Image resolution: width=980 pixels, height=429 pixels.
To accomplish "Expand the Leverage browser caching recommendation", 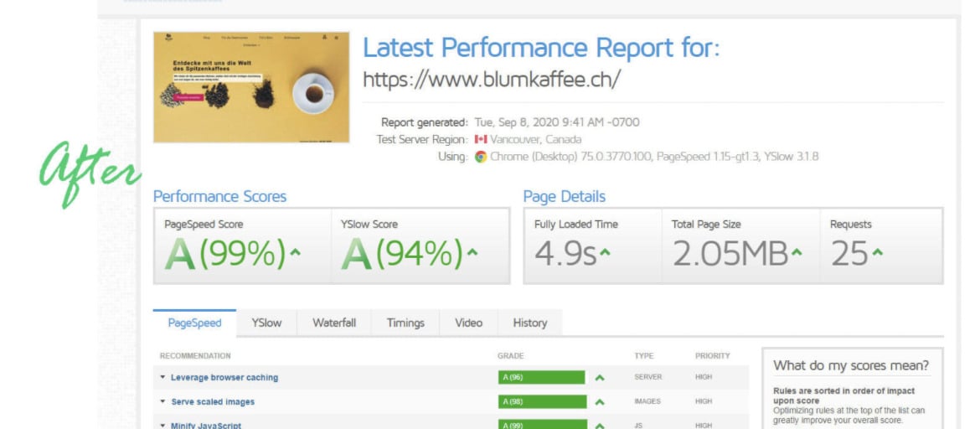I will (163, 378).
